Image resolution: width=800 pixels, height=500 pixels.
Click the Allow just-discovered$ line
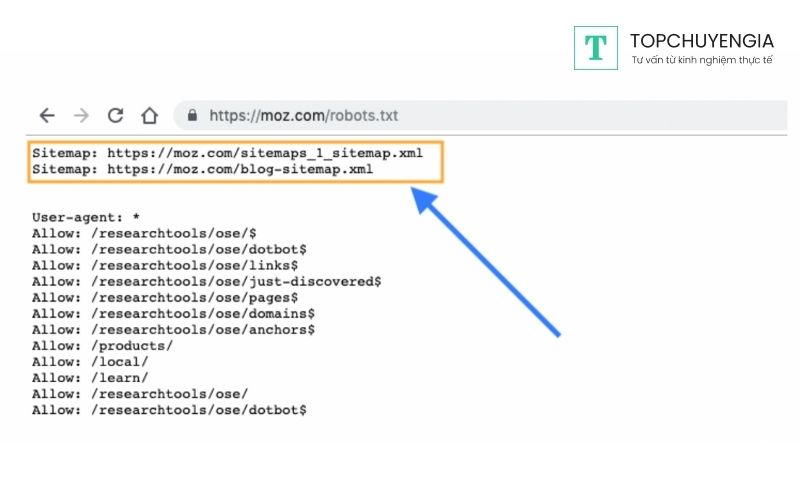click(x=206, y=281)
